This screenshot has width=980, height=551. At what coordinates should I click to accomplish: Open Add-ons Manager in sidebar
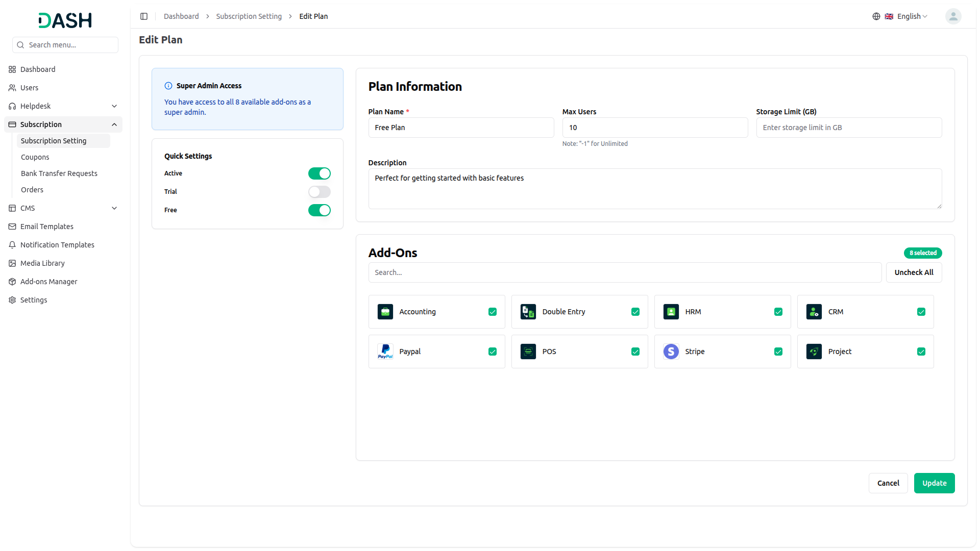pos(48,282)
